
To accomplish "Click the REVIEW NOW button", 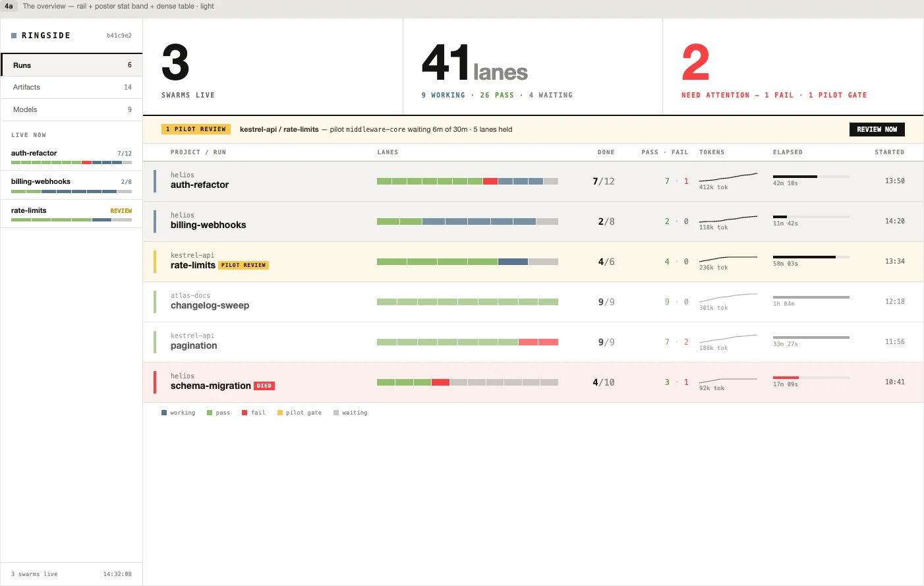I will point(877,129).
